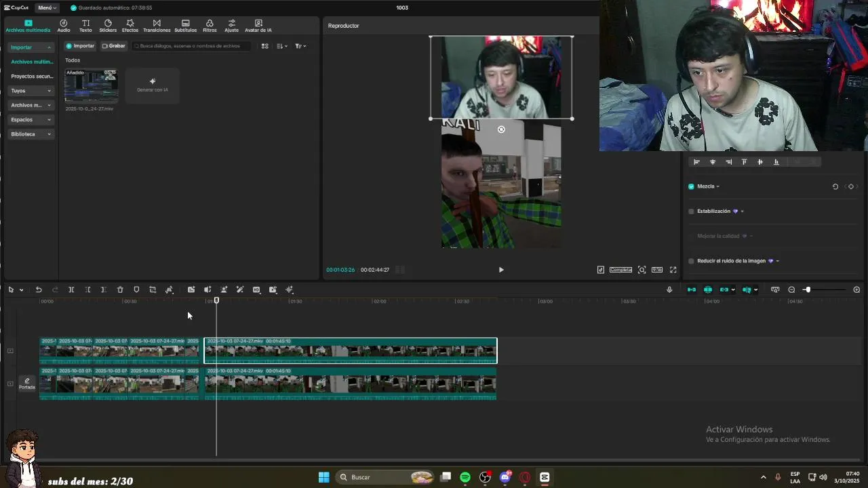Open the Audio tab
868x488 pixels.
pos(63,26)
